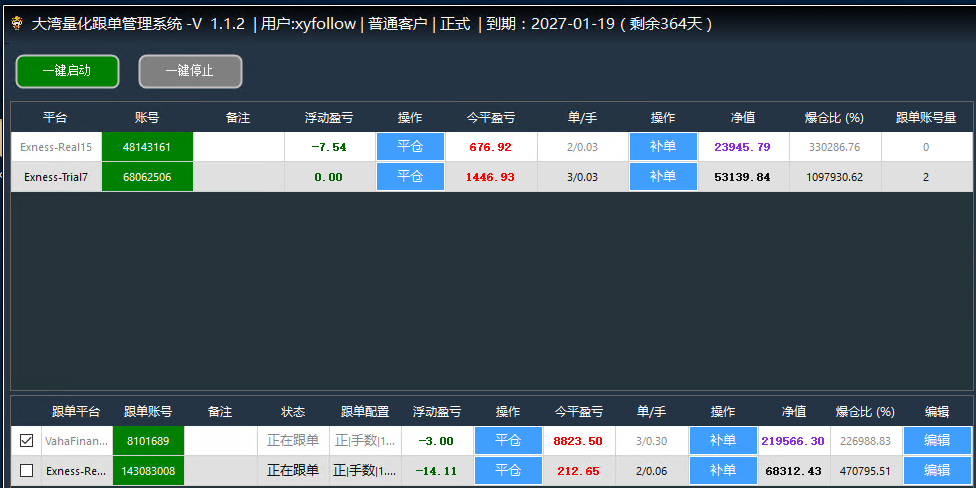This screenshot has height=488, width=976.
Task: Click the 跟单配置 column header
Action: tap(365, 411)
